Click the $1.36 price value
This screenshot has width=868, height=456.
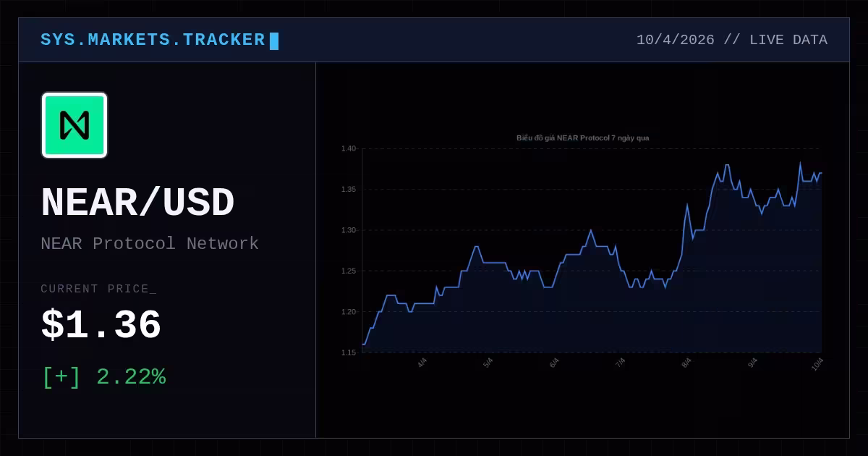pos(101,325)
